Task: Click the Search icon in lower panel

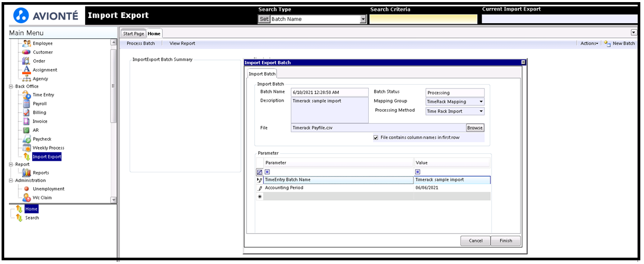Action: pos(19,218)
